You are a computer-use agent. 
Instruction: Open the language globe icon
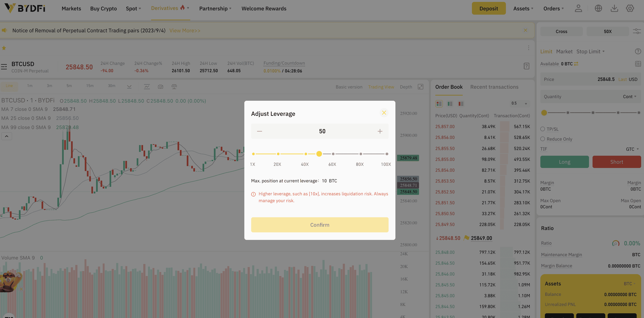tap(598, 8)
